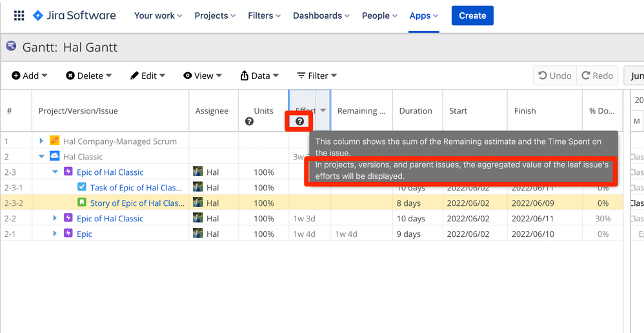The height and width of the screenshot is (333, 644).
Task: Click the epic icon on row 2-1
Action: pyautogui.click(x=68, y=234)
